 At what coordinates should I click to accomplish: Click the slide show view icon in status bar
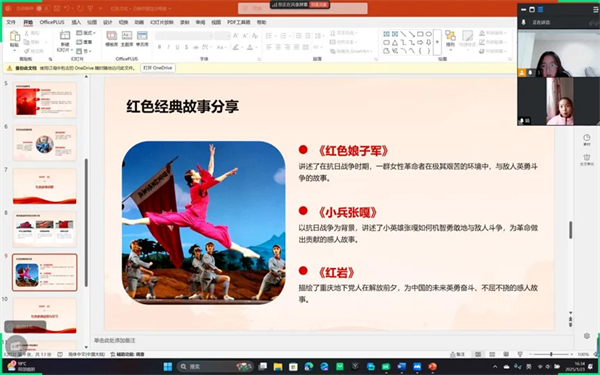pyautogui.click(x=520, y=354)
